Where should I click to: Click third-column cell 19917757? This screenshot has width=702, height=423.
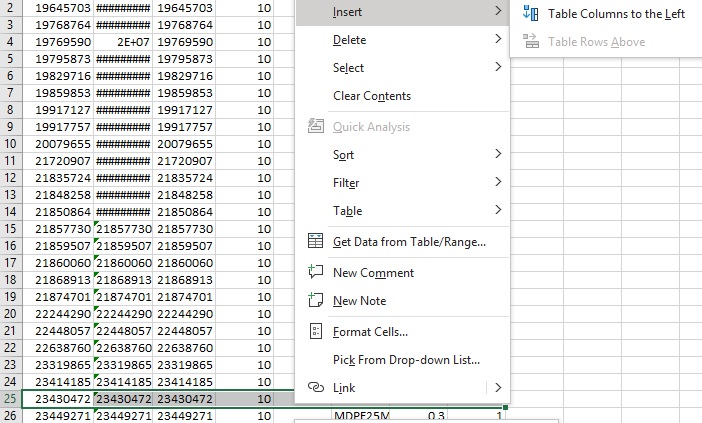(x=184, y=127)
